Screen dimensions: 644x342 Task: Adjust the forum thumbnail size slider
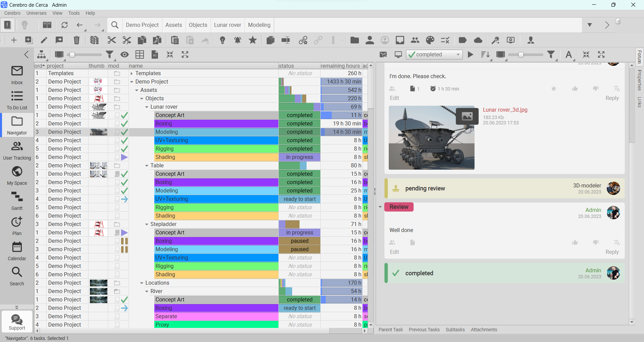tap(521, 55)
